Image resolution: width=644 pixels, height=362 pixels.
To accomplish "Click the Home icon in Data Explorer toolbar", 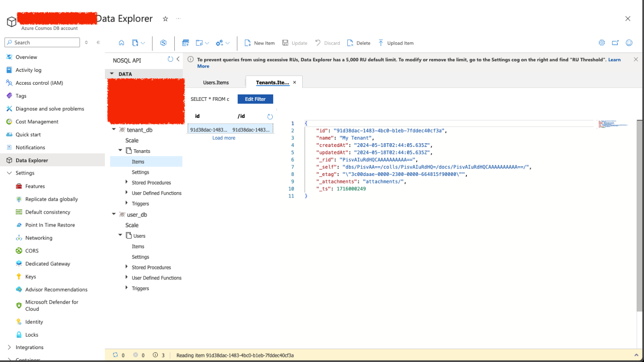I will (121, 43).
